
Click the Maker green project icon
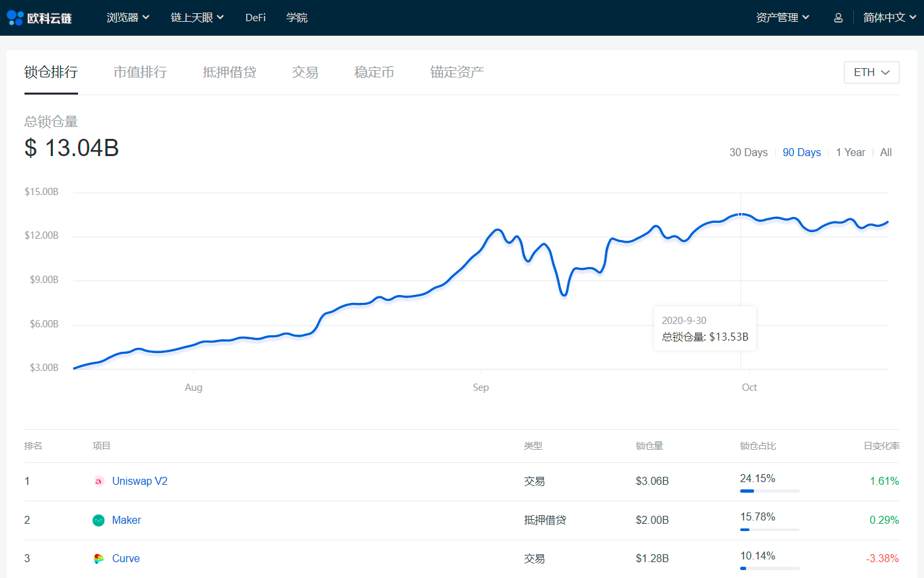[x=99, y=520]
